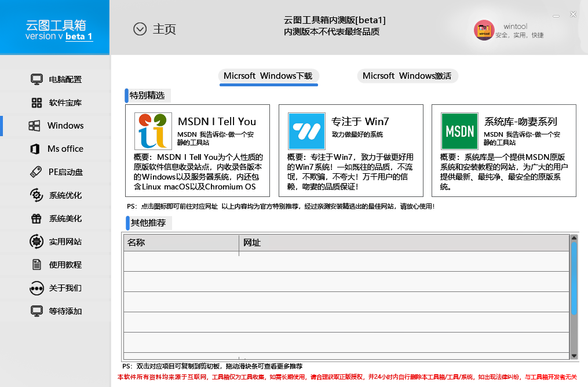Image resolution: width=588 pixels, height=387 pixels.
Task: Open 专注于 Win7 blue logo icon
Action: pos(306,132)
